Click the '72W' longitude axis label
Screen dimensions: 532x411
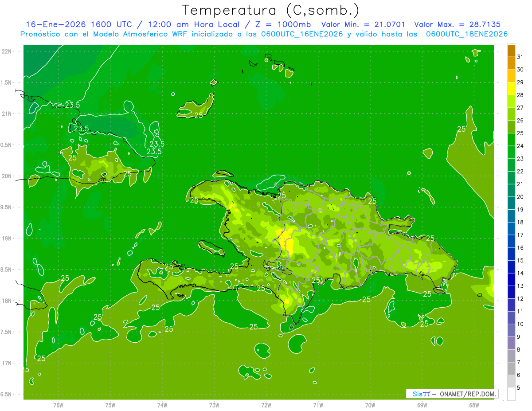266,405
